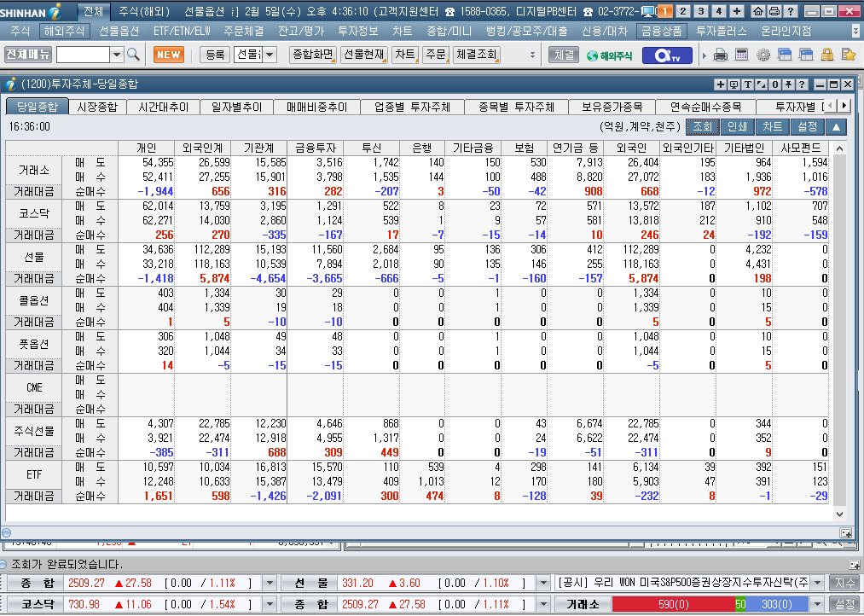Click the 체결조회 toolbar button
This screenshot has height=616, width=864.
click(x=476, y=55)
